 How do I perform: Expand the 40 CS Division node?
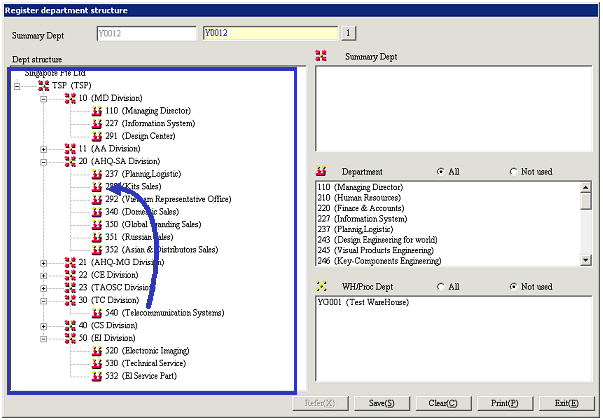[x=44, y=325]
